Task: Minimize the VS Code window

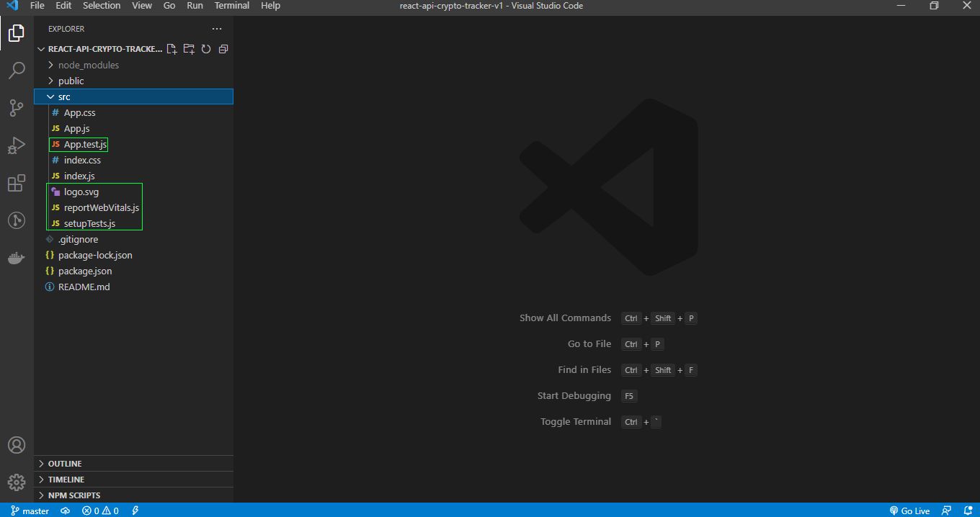Action: point(901,6)
